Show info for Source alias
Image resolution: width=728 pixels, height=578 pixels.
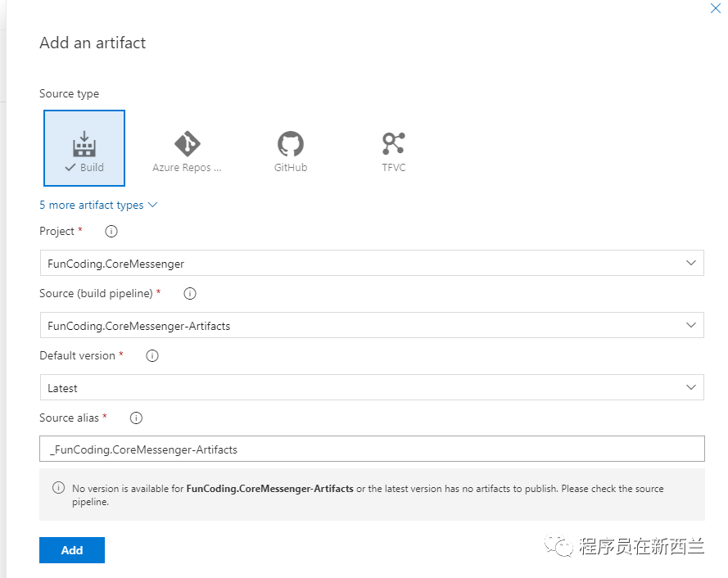(136, 418)
